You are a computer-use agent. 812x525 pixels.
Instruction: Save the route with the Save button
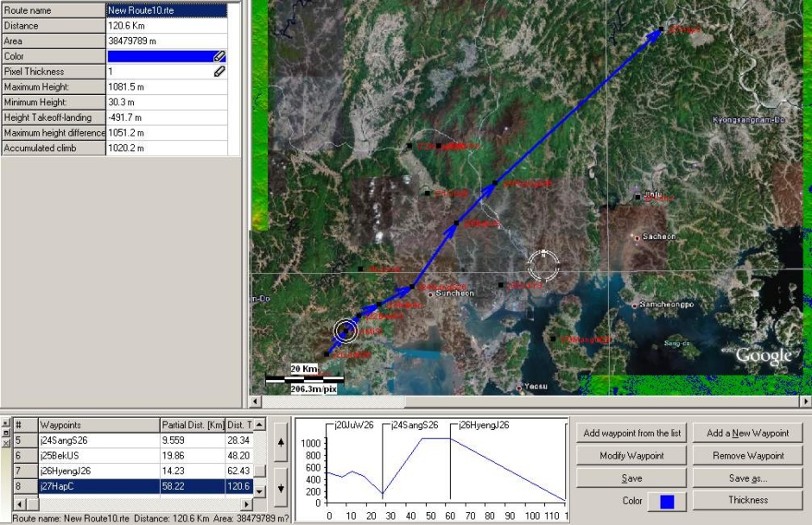631,478
